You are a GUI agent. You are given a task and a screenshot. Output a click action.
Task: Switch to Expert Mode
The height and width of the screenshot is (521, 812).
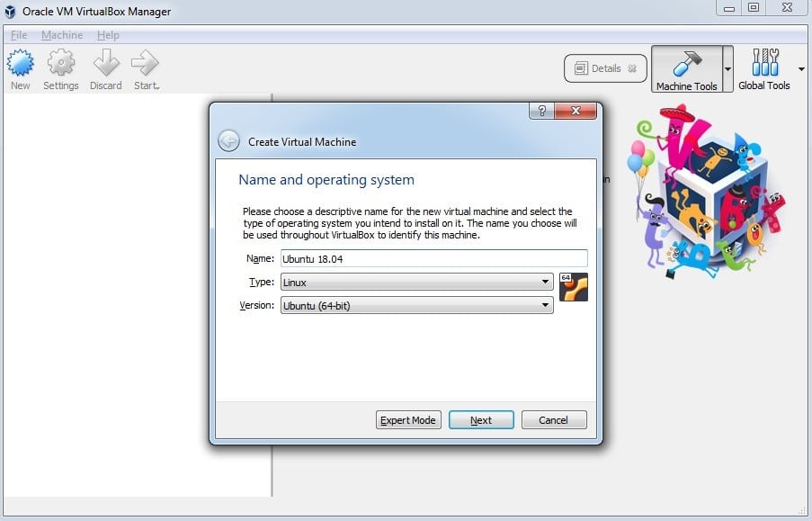[x=408, y=420]
